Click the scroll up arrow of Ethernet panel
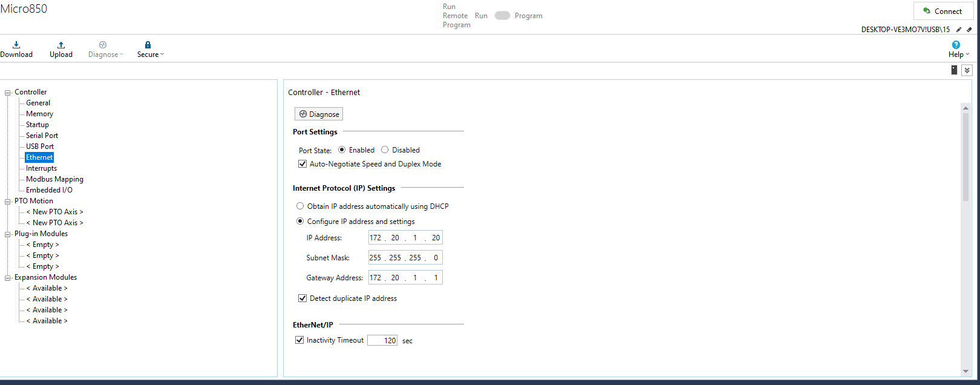 pyautogui.click(x=965, y=108)
